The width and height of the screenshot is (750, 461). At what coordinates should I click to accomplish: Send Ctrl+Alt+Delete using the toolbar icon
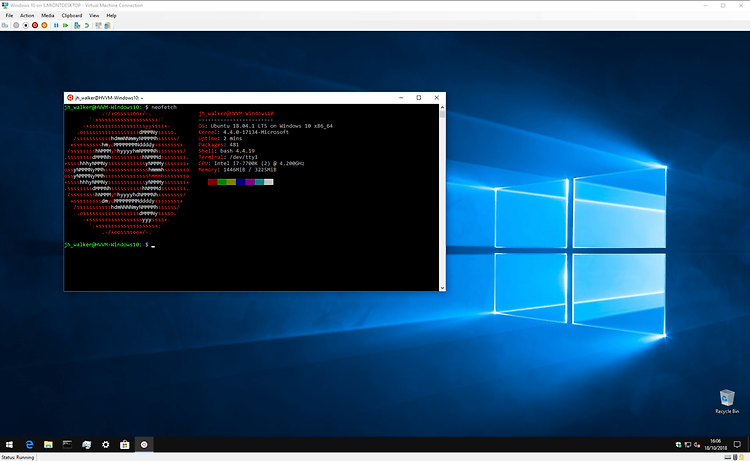click(x=5, y=25)
